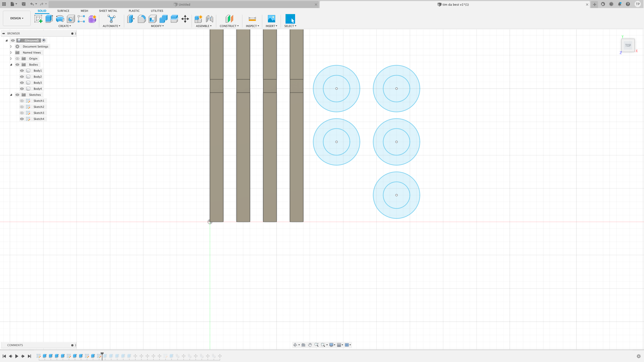Expand the Document Settings node

pos(11,46)
